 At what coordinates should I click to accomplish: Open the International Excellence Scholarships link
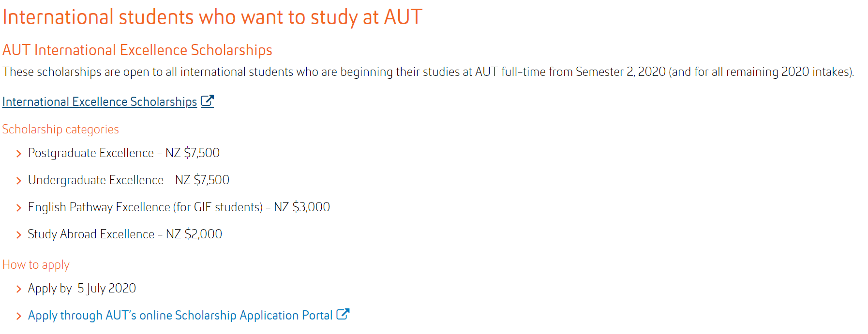coord(100,102)
